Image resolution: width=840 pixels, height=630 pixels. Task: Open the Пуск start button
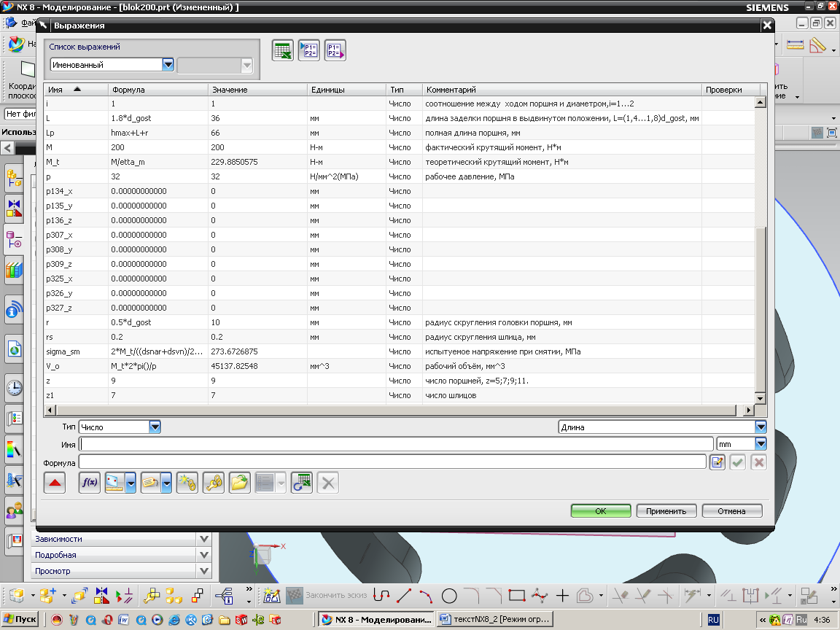click(20, 619)
